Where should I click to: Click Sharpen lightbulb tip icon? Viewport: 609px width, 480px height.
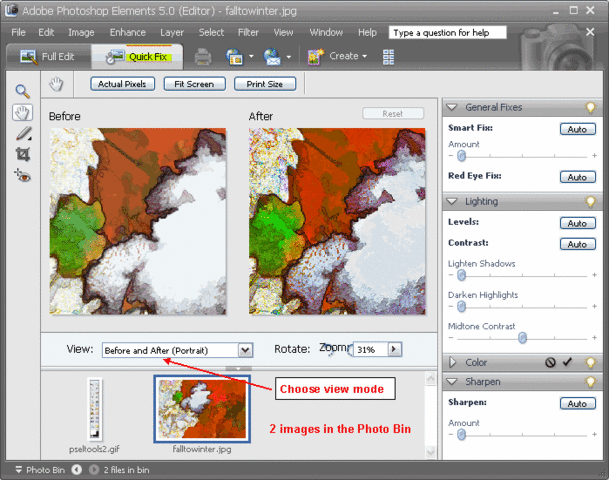[590, 382]
